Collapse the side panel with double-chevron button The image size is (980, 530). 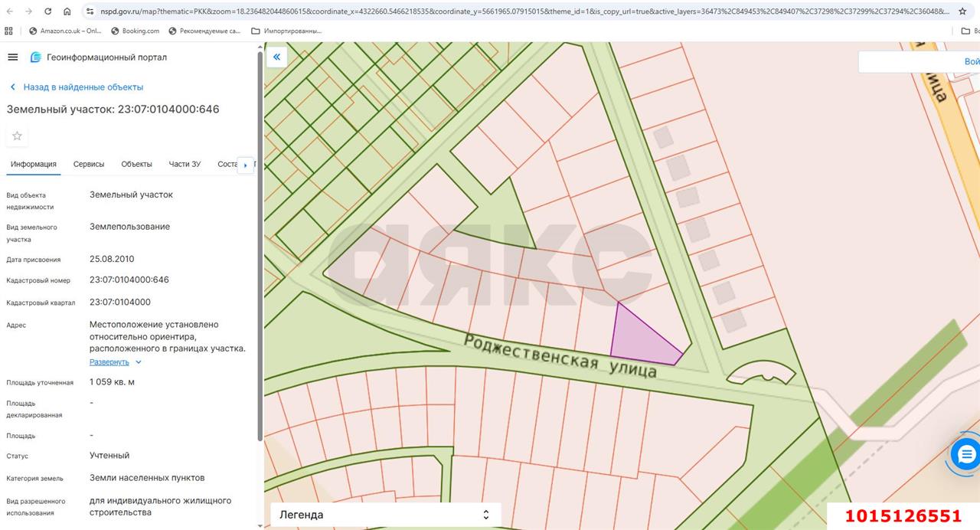point(276,57)
